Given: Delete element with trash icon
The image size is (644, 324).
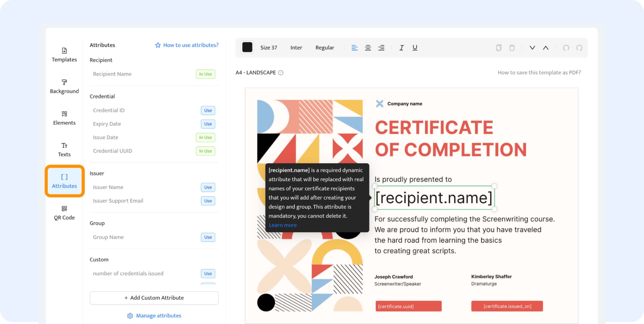Looking at the screenshot, I should (x=512, y=48).
